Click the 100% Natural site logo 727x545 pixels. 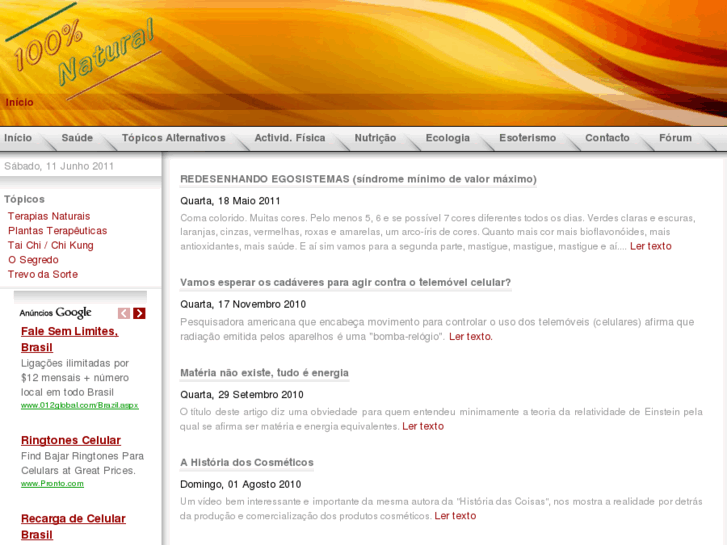point(82,51)
